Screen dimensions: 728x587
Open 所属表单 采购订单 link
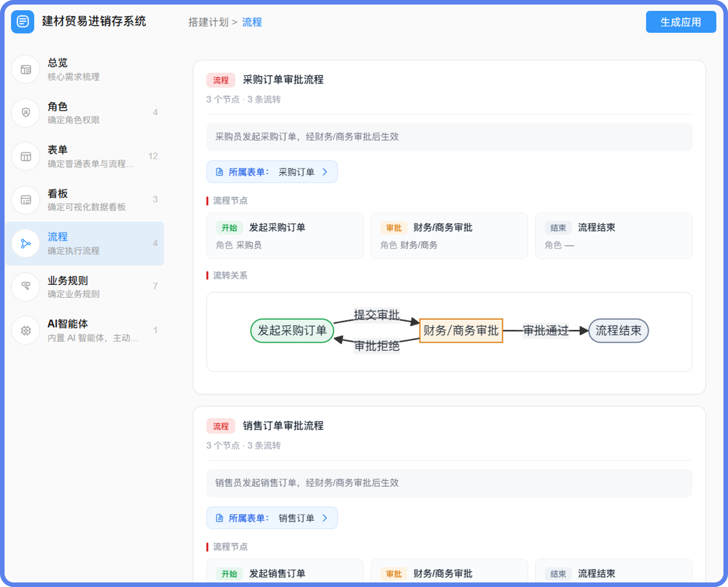(x=272, y=172)
